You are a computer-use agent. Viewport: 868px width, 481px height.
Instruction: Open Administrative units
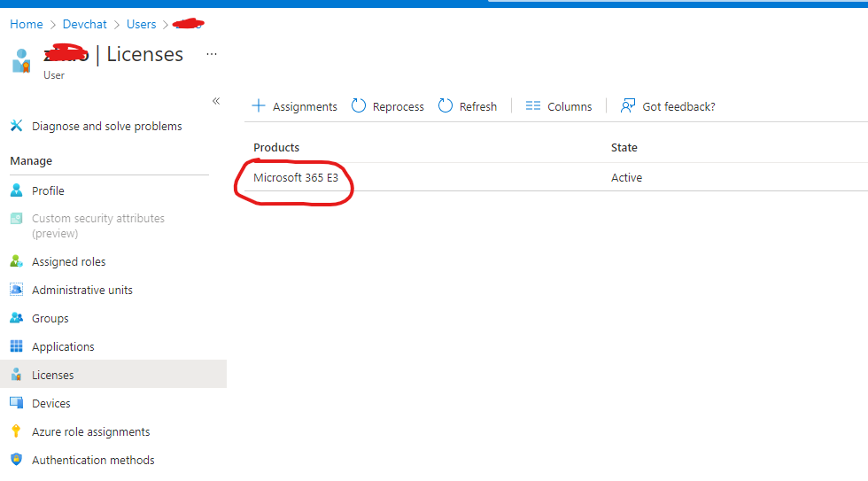[82, 290]
